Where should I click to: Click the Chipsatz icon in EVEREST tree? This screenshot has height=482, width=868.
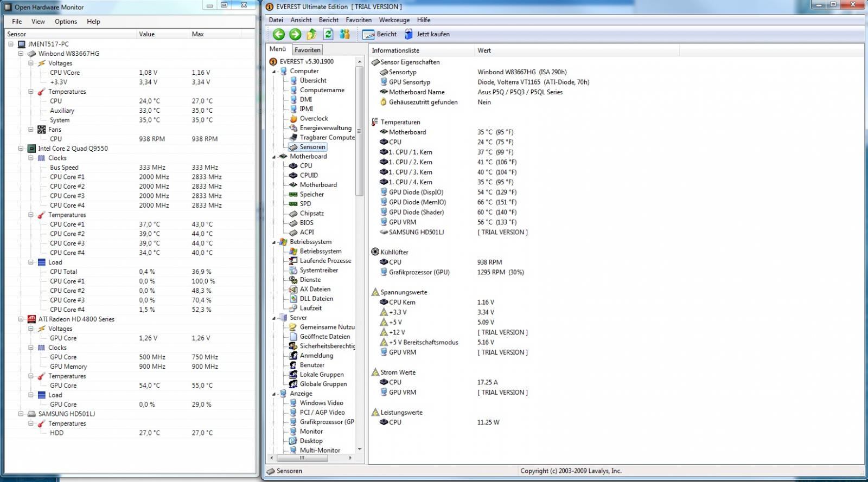[x=293, y=214]
